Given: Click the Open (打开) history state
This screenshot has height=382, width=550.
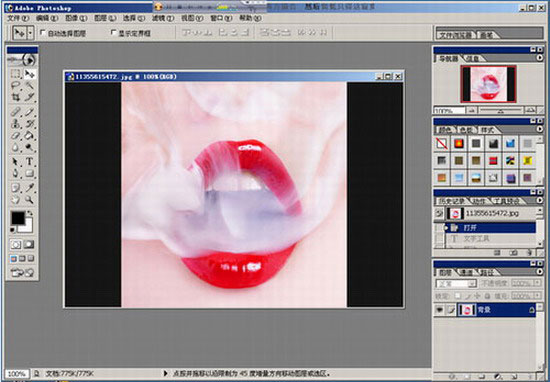Looking at the screenshot, I should [490, 228].
